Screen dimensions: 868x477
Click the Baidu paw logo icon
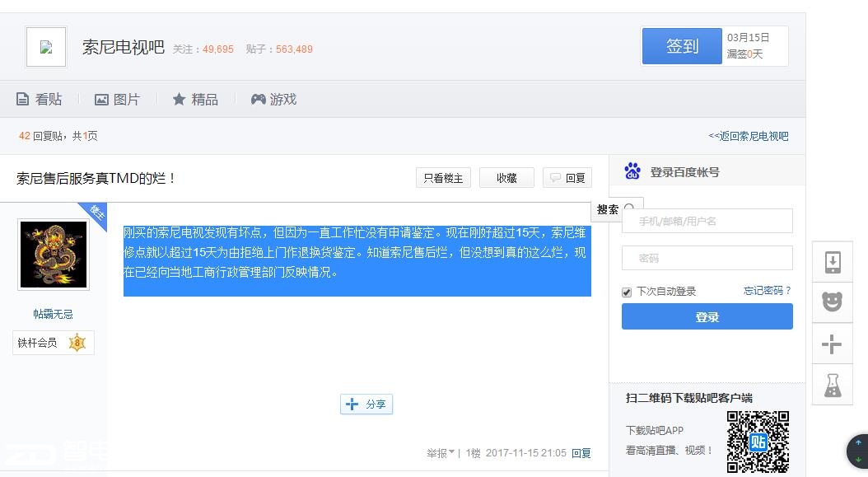coord(632,171)
